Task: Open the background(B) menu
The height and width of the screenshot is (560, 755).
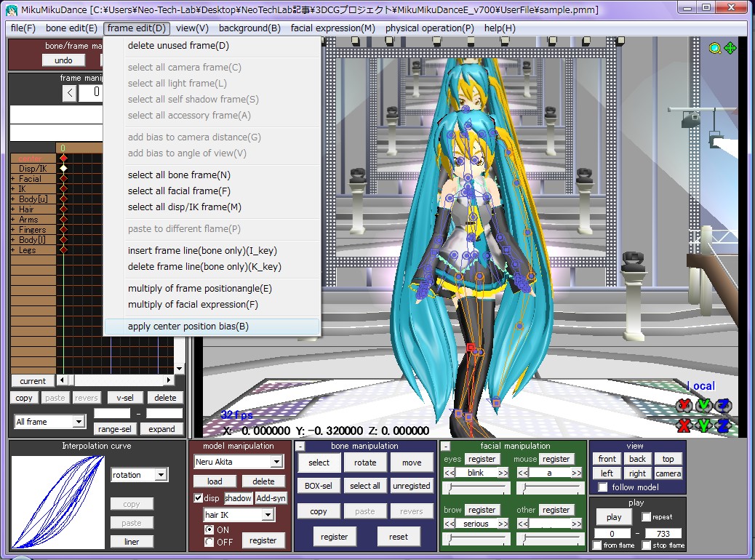Action: 249,28
